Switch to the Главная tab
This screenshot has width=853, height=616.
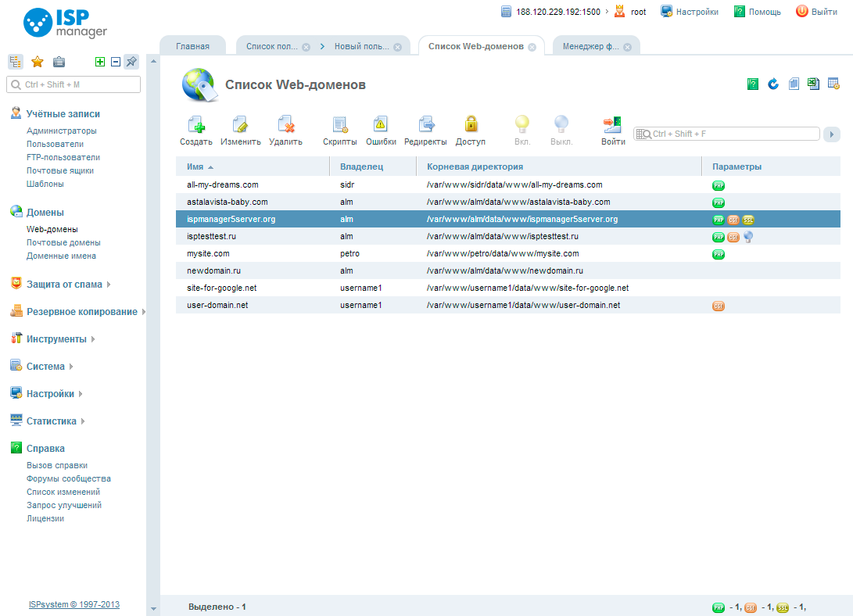(x=192, y=46)
